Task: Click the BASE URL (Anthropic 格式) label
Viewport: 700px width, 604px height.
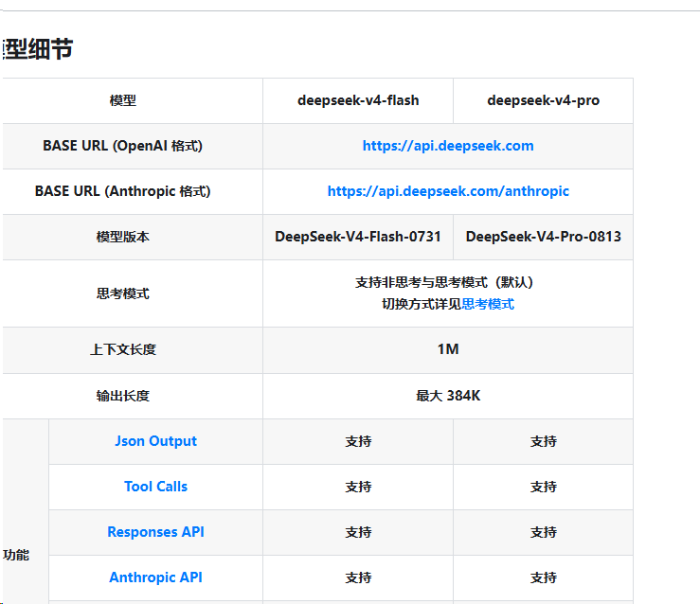Action: 123,191
